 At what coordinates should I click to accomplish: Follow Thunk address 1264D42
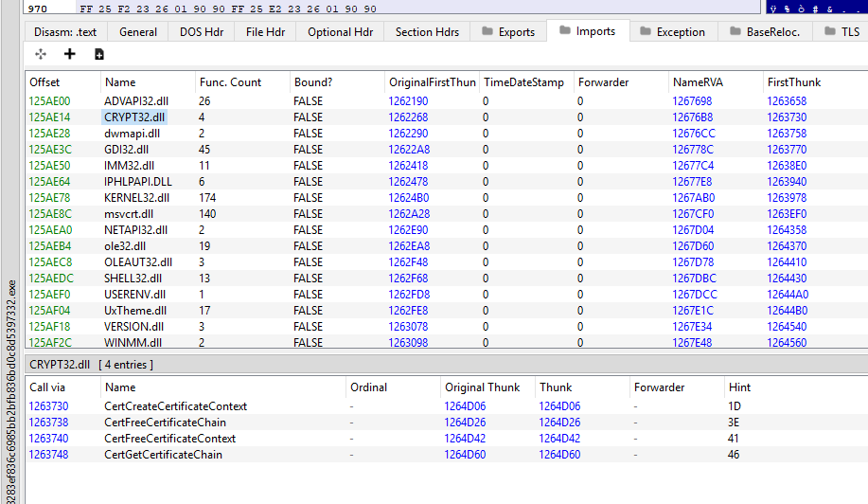click(559, 439)
